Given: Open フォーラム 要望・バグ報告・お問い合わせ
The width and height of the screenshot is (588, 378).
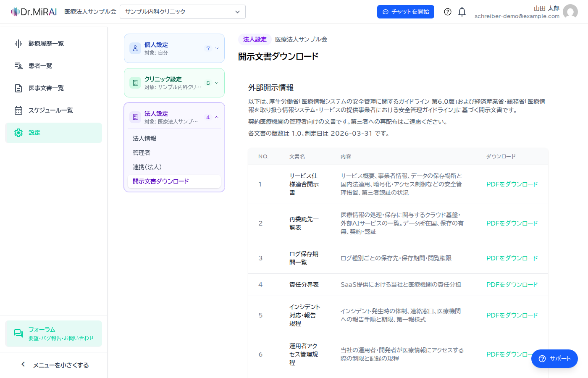Looking at the screenshot, I should pos(54,333).
